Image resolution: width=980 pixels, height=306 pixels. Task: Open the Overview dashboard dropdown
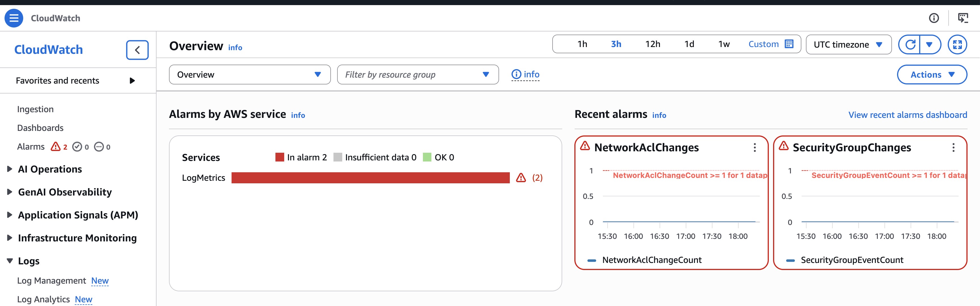(x=250, y=75)
